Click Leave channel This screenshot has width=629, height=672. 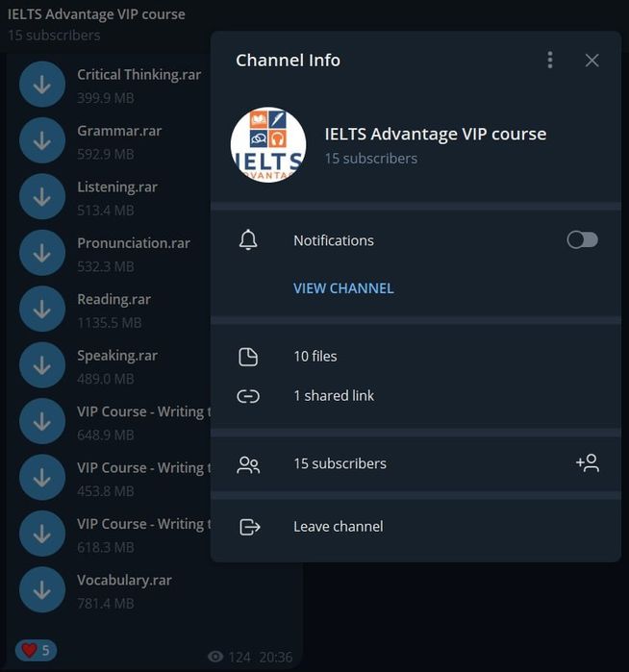click(415, 527)
